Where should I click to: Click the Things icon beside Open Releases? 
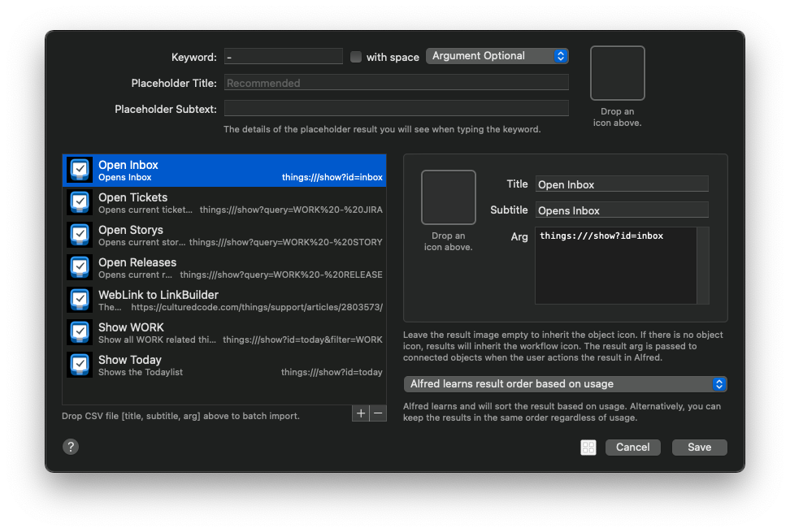[x=80, y=267]
